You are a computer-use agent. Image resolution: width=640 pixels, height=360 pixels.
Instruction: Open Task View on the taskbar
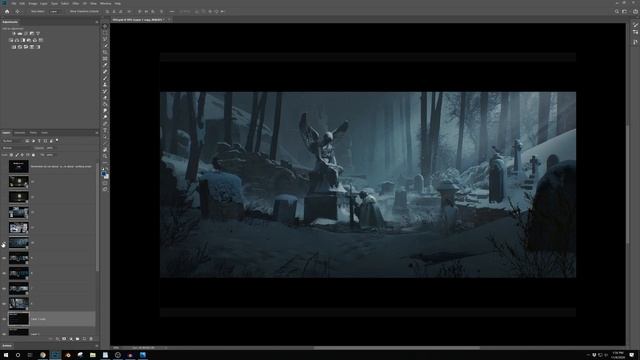click(30, 355)
